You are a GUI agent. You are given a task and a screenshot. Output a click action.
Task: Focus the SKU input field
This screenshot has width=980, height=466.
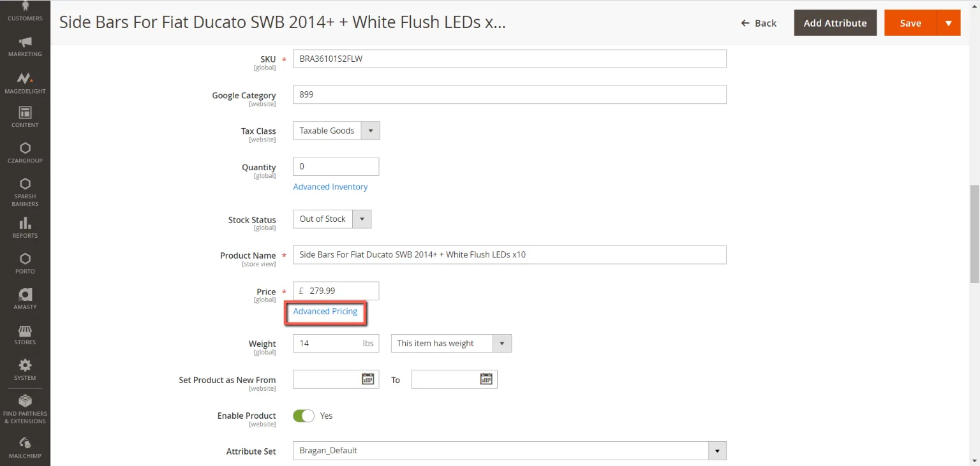pyautogui.click(x=509, y=59)
